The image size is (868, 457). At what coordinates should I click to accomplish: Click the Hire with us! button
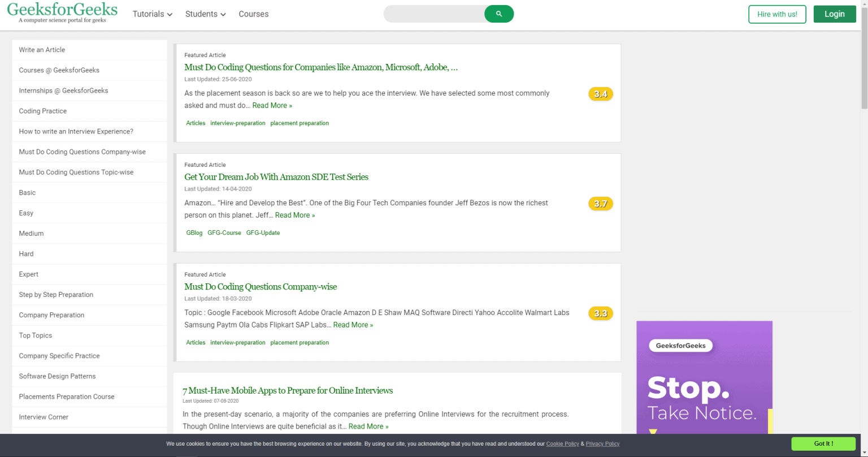click(777, 14)
